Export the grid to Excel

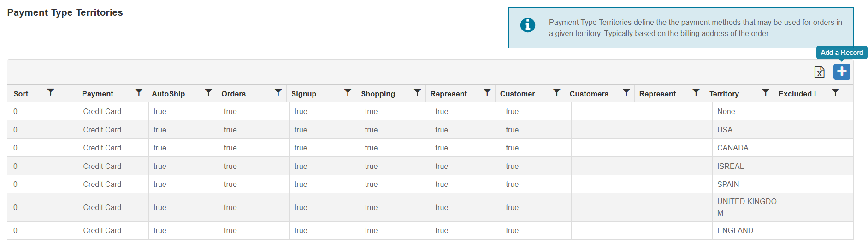(x=819, y=72)
